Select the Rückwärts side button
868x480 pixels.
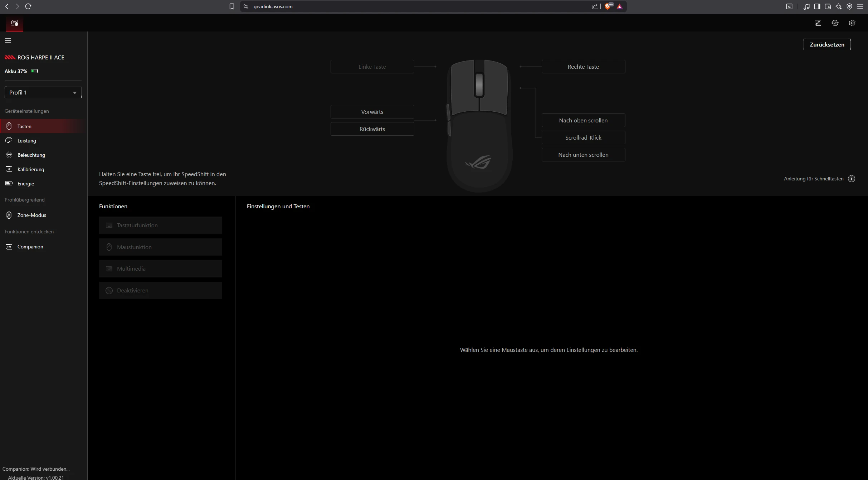point(372,129)
